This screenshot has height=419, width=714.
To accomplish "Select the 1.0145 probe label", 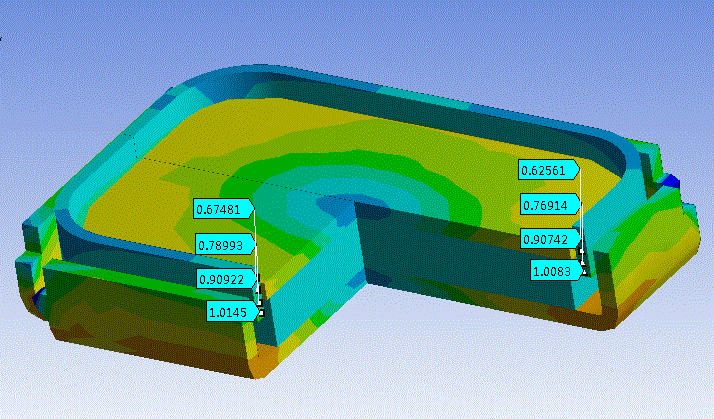I will pyautogui.click(x=230, y=312).
